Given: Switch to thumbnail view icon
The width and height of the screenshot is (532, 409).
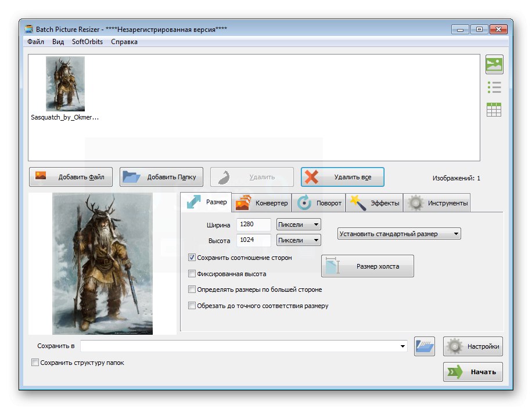Looking at the screenshot, I should pyautogui.click(x=494, y=64).
